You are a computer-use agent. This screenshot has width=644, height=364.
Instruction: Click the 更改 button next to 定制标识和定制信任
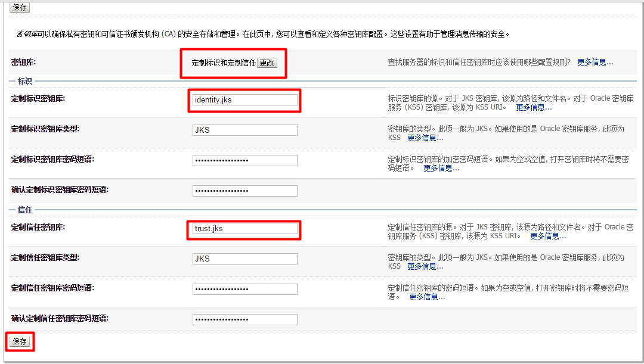[x=267, y=63]
